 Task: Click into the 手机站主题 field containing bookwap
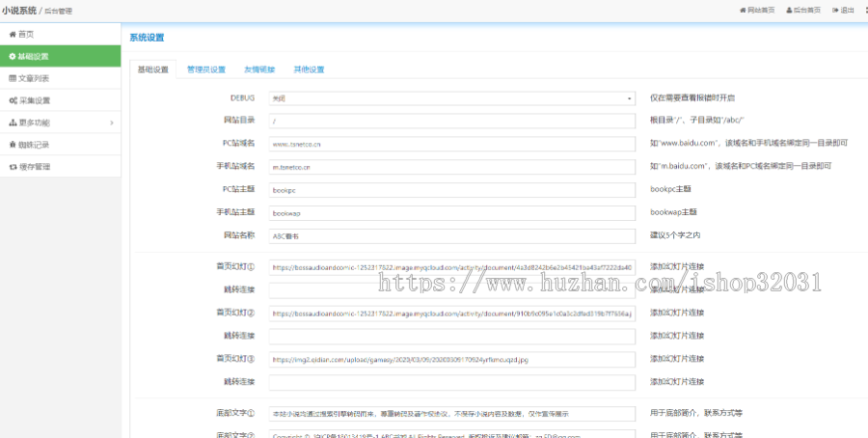(x=451, y=213)
